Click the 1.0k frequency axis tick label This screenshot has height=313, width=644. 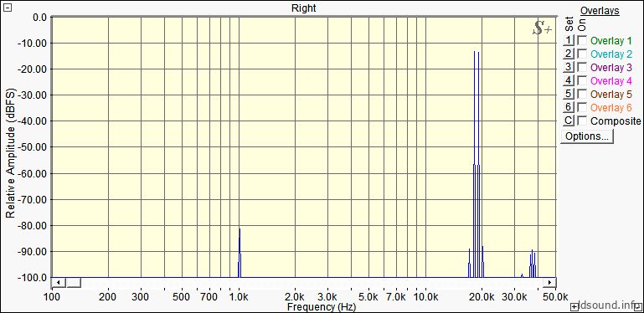coord(240,297)
